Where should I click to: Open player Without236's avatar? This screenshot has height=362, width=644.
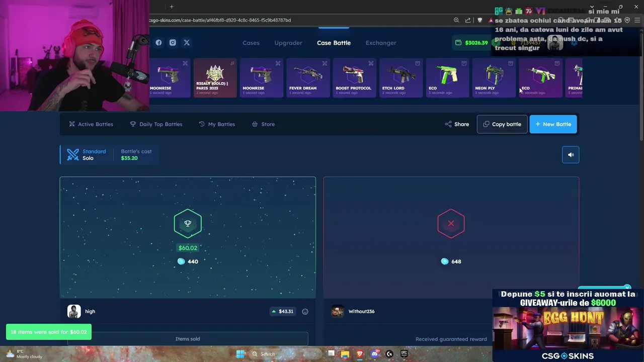tap(338, 311)
